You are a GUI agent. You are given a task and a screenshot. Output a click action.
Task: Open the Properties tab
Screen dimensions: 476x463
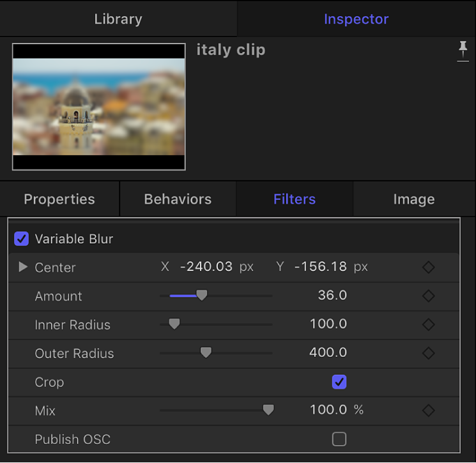tap(59, 200)
